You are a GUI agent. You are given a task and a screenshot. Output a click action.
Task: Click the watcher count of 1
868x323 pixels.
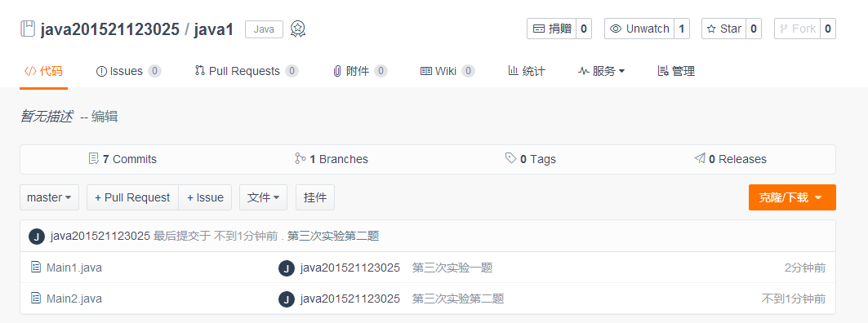click(x=682, y=29)
